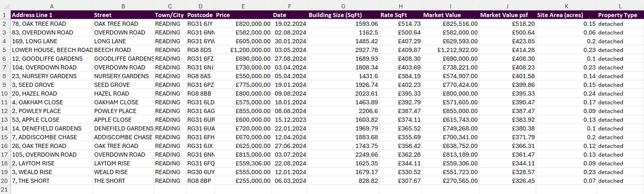Select column E header
Viewport: 644px width, 194px height.
tap(243, 6)
